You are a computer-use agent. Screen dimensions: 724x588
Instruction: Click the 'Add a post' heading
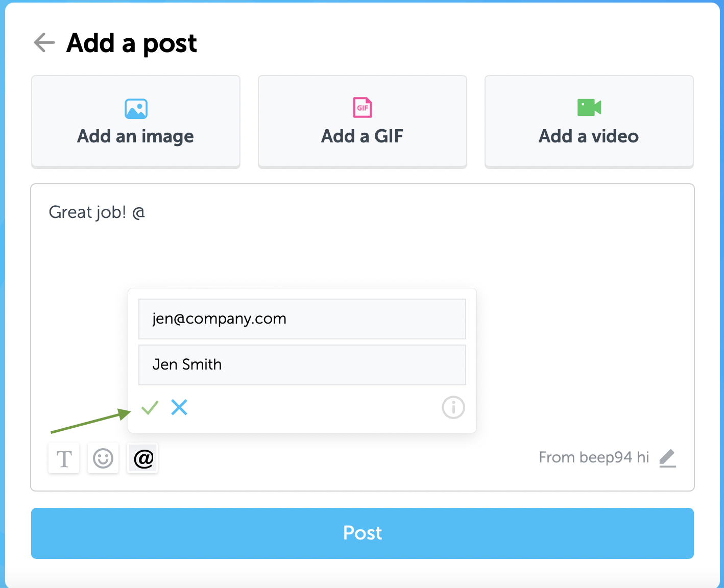tap(132, 43)
